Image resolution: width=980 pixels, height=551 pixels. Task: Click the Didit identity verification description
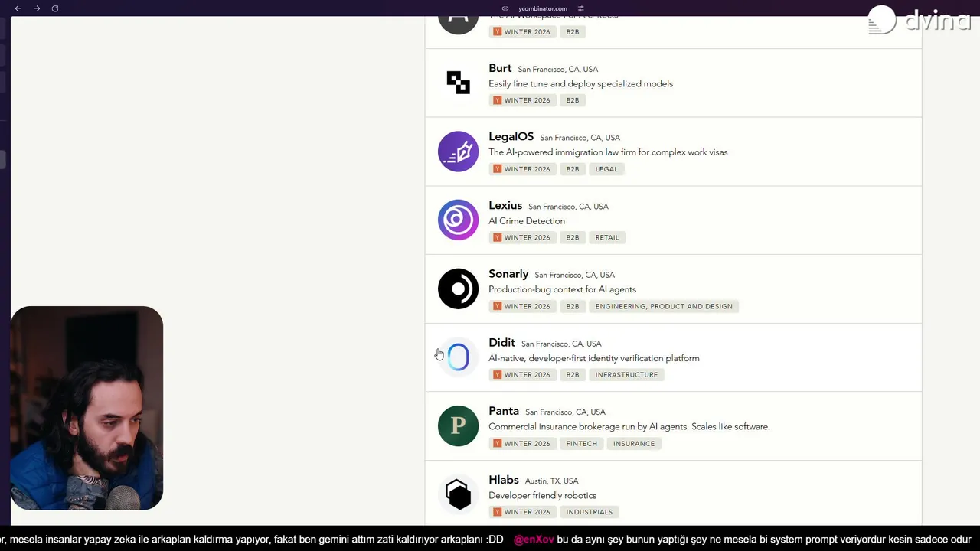[x=593, y=358]
